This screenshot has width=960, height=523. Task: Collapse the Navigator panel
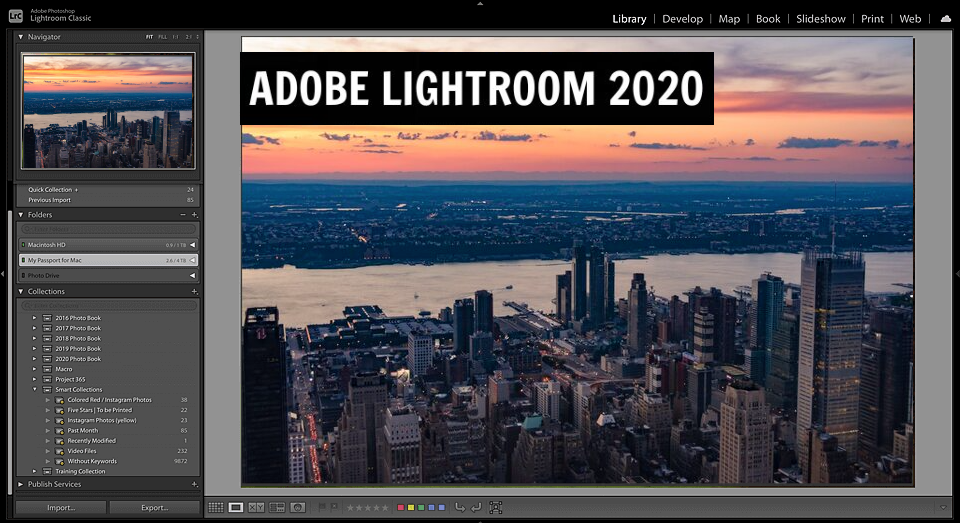coord(22,37)
